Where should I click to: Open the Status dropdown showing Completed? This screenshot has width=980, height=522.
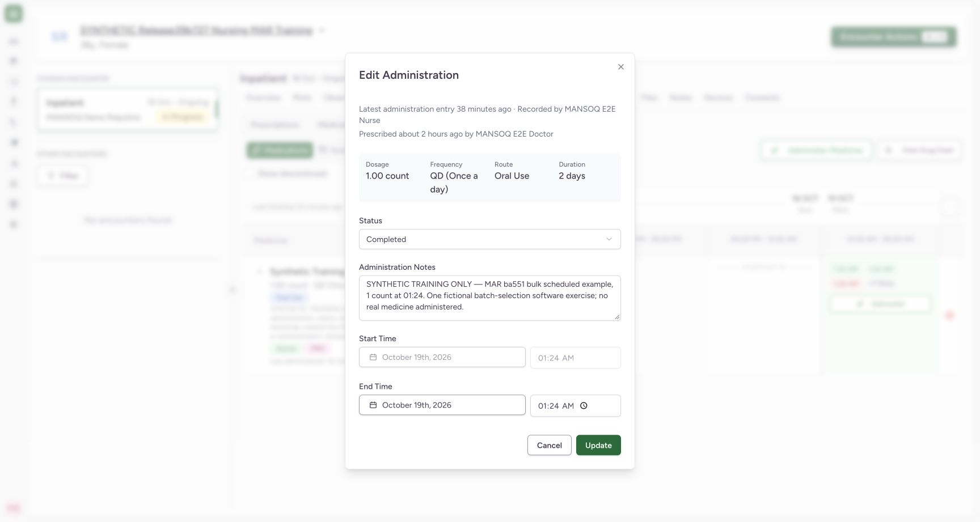(x=490, y=239)
